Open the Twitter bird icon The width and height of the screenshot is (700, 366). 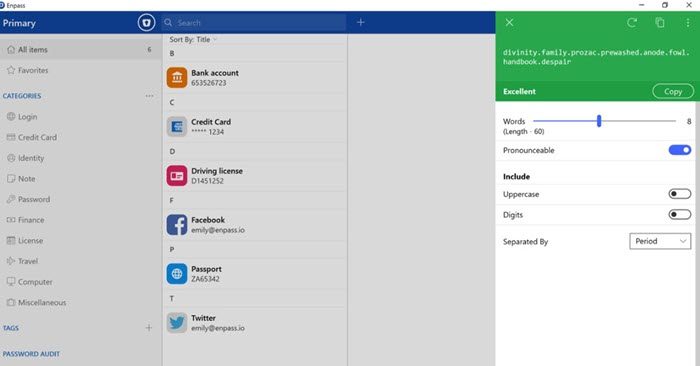pyautogui.click(x=177, y=323)
